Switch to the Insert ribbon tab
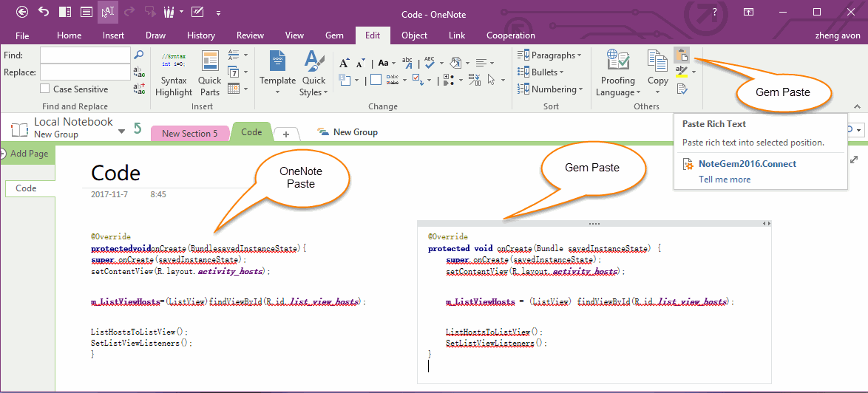The width and height of the screenshot is (868, 393). (x=113, y=35)
